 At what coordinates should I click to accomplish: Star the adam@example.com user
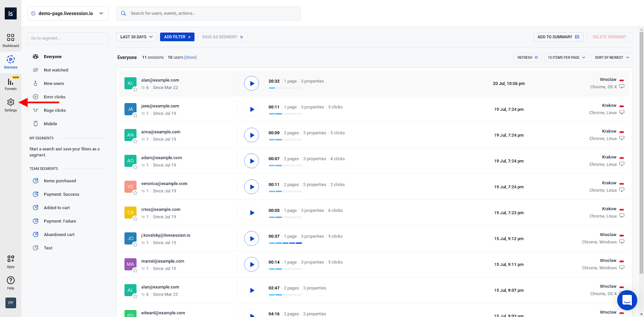point(135,167)
